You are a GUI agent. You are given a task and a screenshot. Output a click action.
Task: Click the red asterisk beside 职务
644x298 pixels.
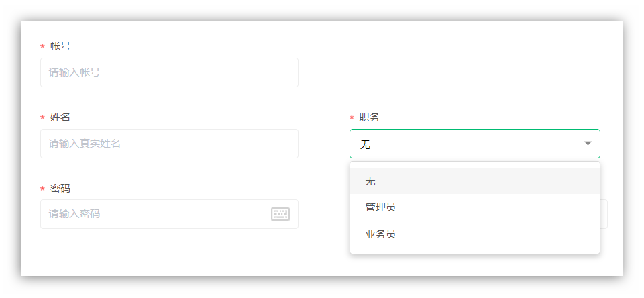coord(352,118)
